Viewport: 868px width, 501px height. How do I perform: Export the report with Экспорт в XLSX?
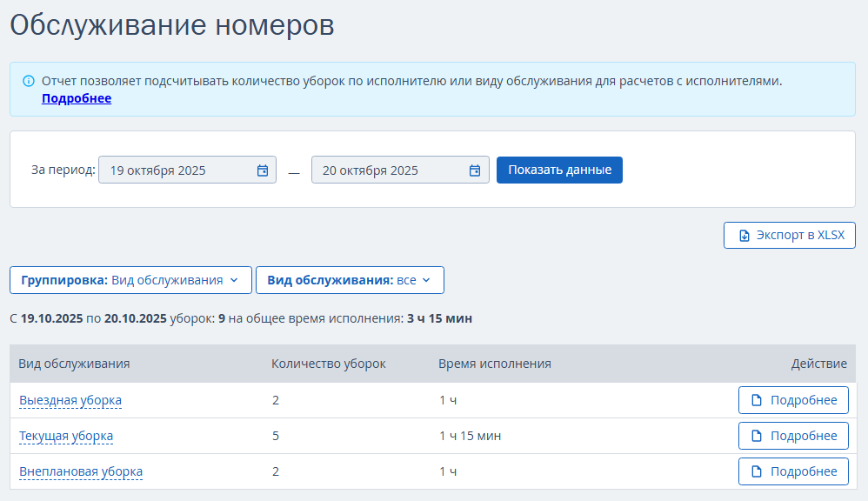click(790, 236)
